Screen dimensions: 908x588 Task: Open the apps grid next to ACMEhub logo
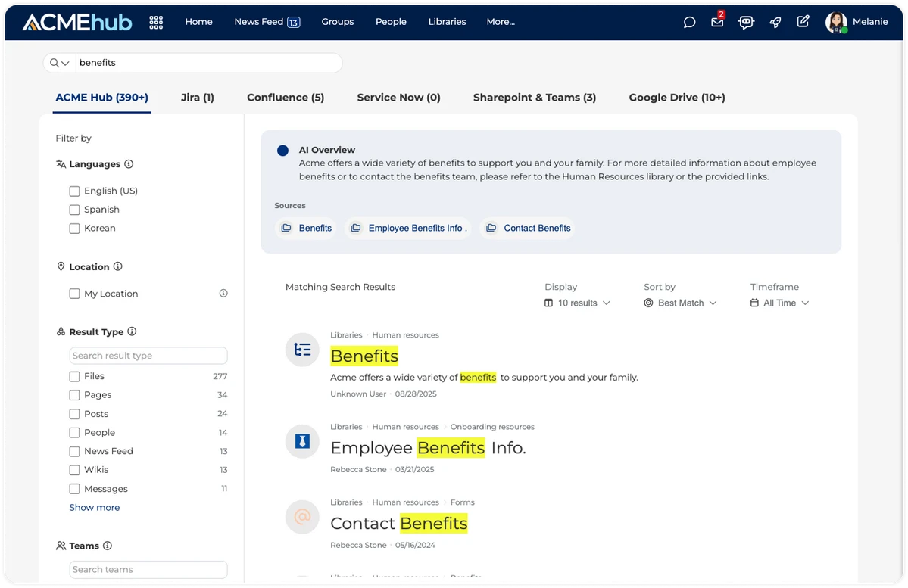[156, 22]
